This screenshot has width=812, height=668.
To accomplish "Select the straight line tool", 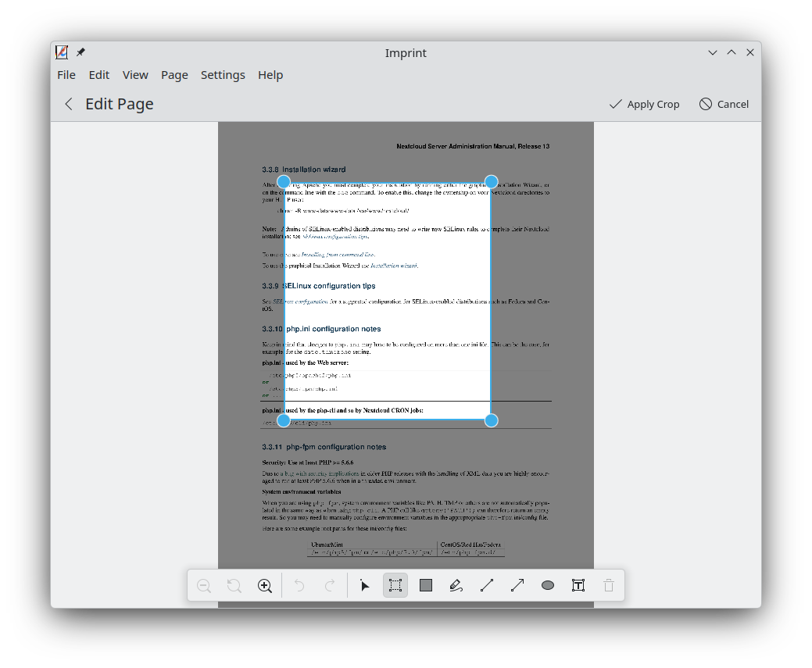I will [x=487, y=586].
